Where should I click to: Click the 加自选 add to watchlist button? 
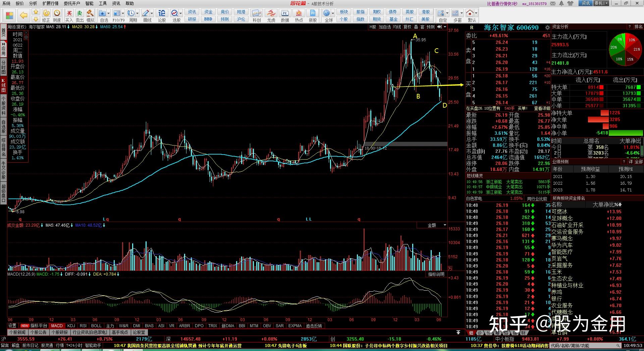tap(385, 27)
